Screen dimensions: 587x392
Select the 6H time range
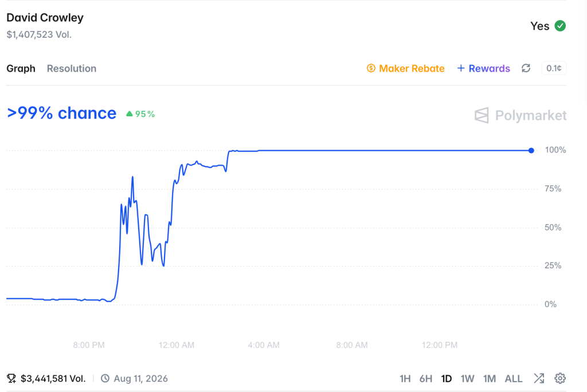click(426, 378)
